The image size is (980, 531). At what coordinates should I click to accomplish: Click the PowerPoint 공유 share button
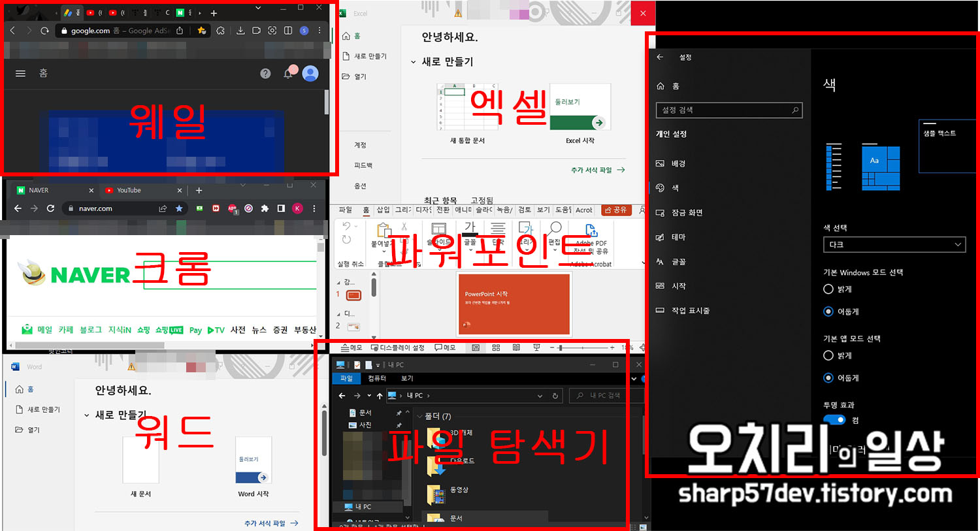pyautogui.click(x=615, y=210)
